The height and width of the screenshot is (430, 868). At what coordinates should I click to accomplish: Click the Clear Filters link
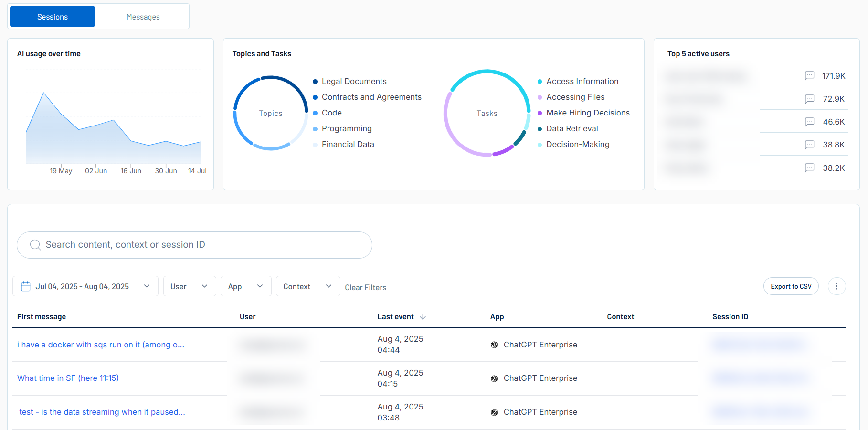click(365, 287)
